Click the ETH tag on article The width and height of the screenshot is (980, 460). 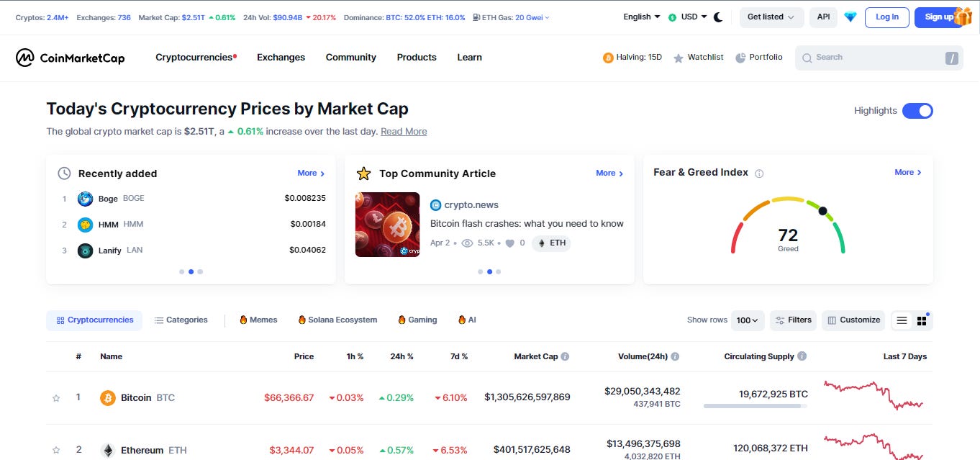[551, 243]
